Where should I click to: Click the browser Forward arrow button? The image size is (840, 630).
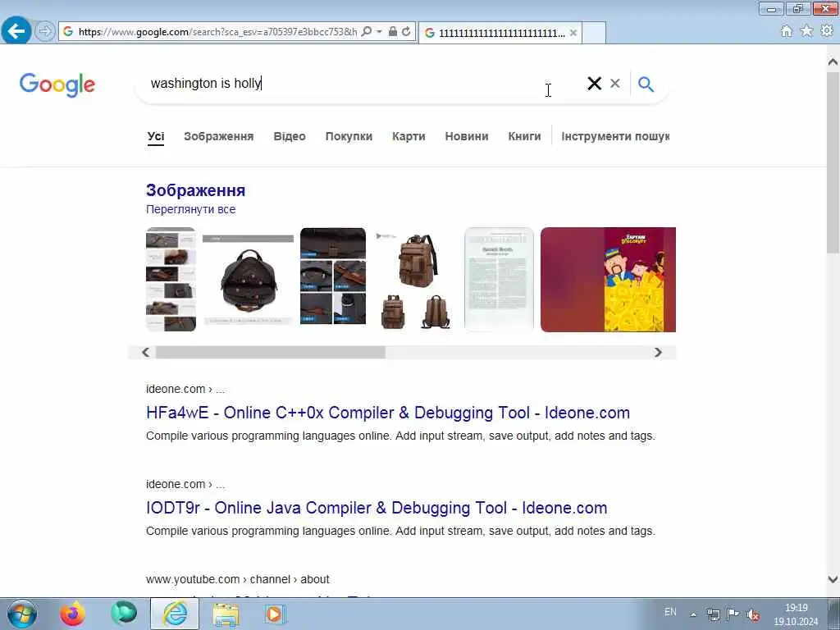pyautogui.click(x=45, y=31)
